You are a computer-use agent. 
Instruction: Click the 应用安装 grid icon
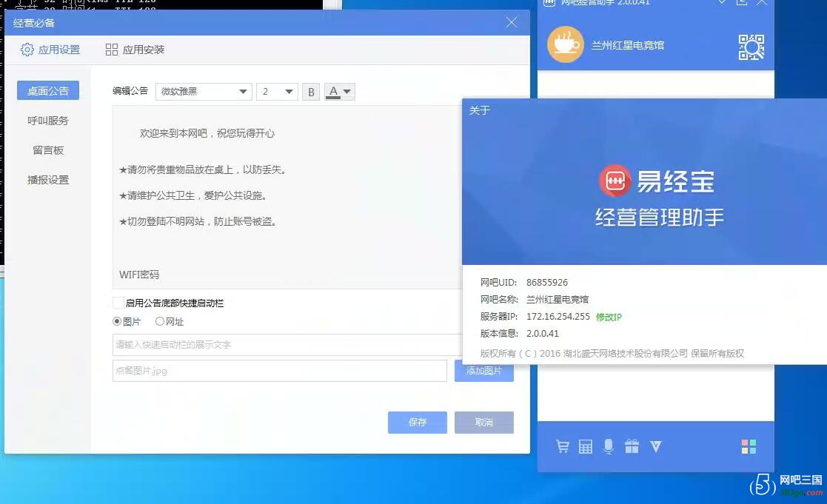(x=111, y=50)
